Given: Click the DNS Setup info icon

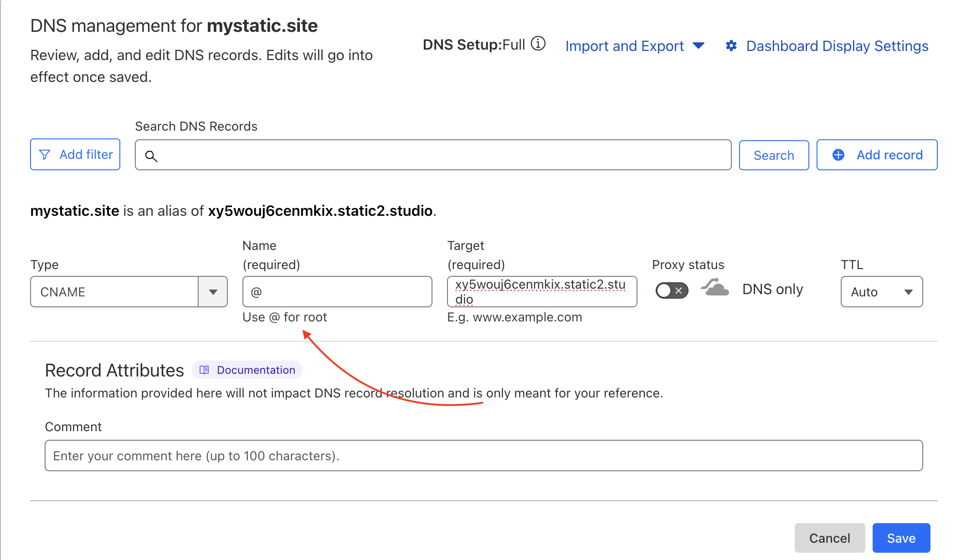Looking at the screenshot, I should click(x=538, y=44).
